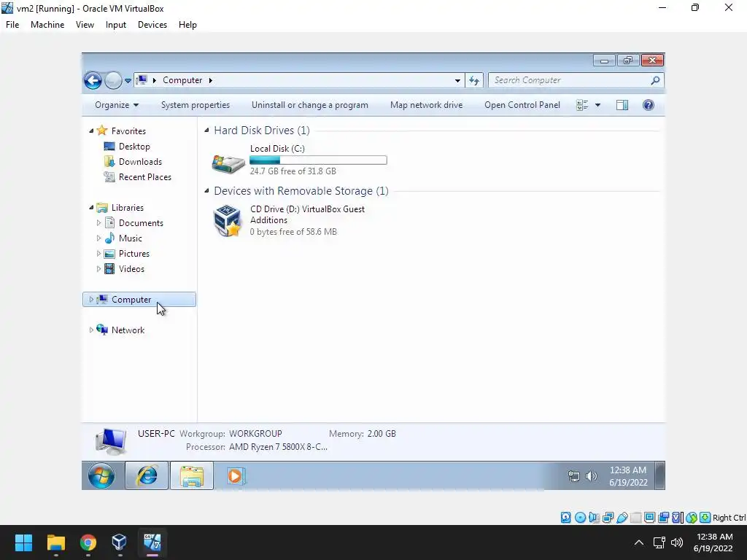Collapse the Hard Disk Drives group
747x560 pixels.
pos(206,131)
